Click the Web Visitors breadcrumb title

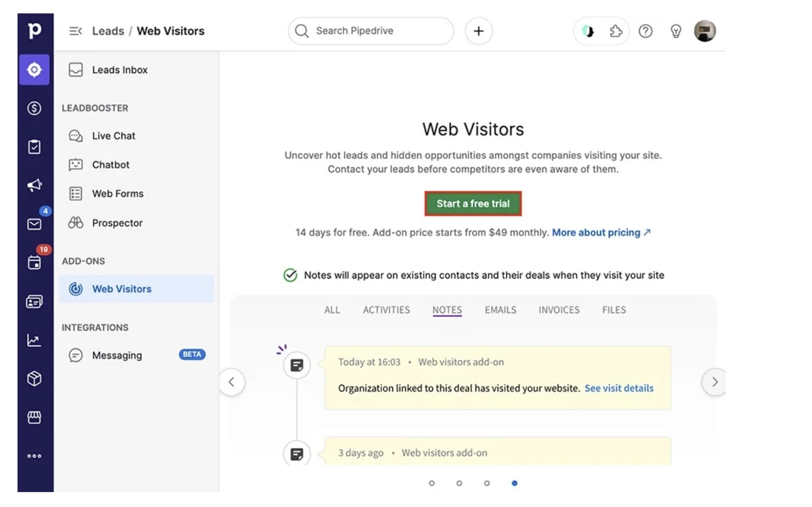click(x=170, y=31)
